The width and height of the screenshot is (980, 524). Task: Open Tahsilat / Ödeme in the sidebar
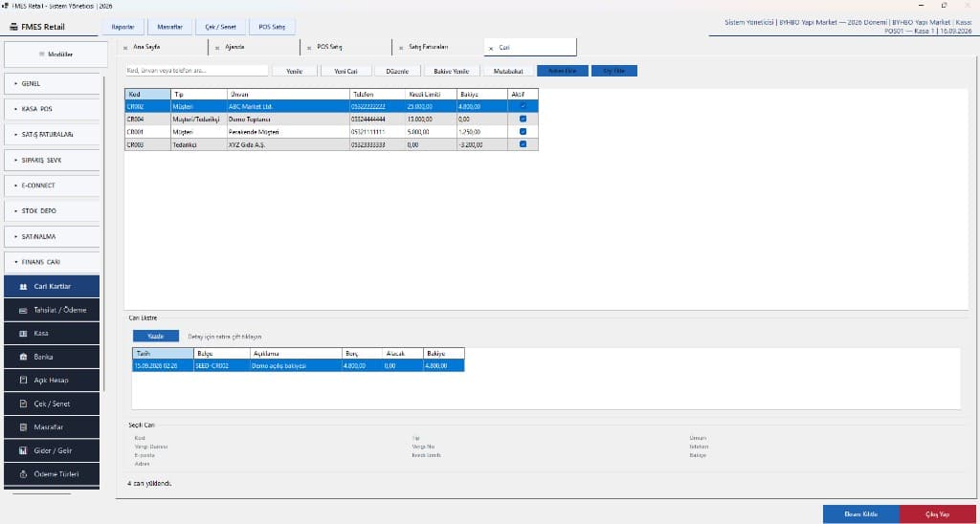(52, 310)
